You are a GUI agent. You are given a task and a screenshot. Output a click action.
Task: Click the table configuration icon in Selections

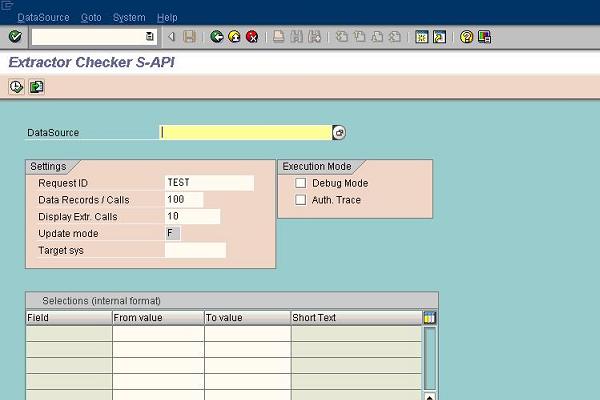[x=430, y=318]
